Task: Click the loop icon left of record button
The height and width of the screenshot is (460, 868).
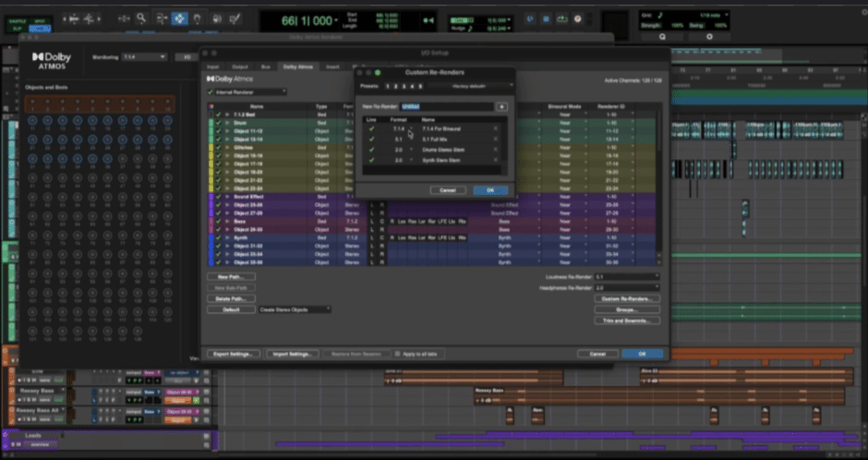Action: click(562, 18)
